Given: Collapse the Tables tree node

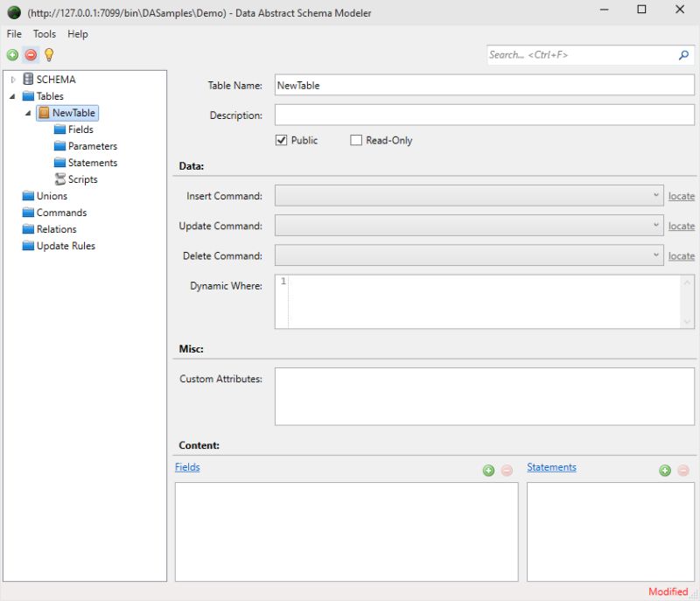Looking at the screenshot, I should pyautogui.click(x=13, y=95).
